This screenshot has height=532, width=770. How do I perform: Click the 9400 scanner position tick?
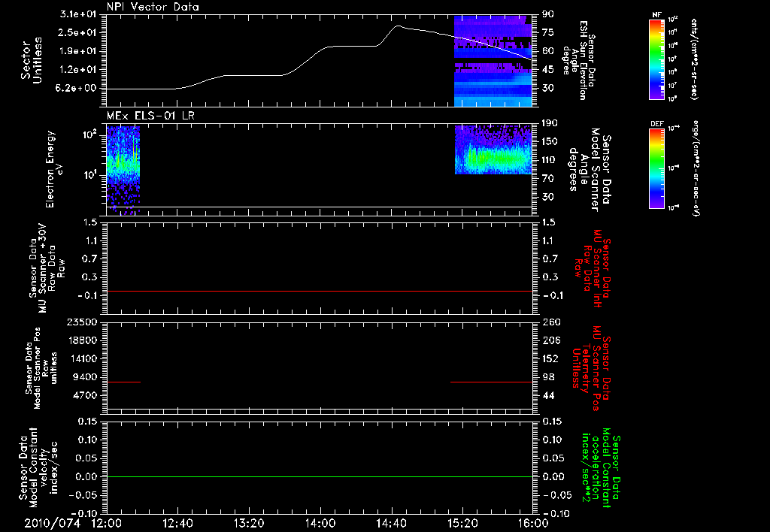click(x=84, y=377)
